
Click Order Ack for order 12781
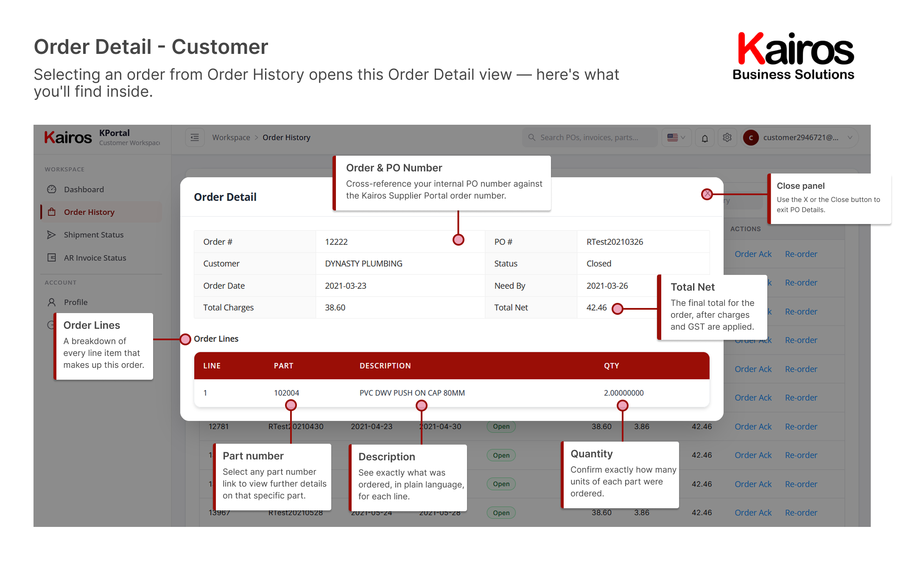[x=753, y=426]
